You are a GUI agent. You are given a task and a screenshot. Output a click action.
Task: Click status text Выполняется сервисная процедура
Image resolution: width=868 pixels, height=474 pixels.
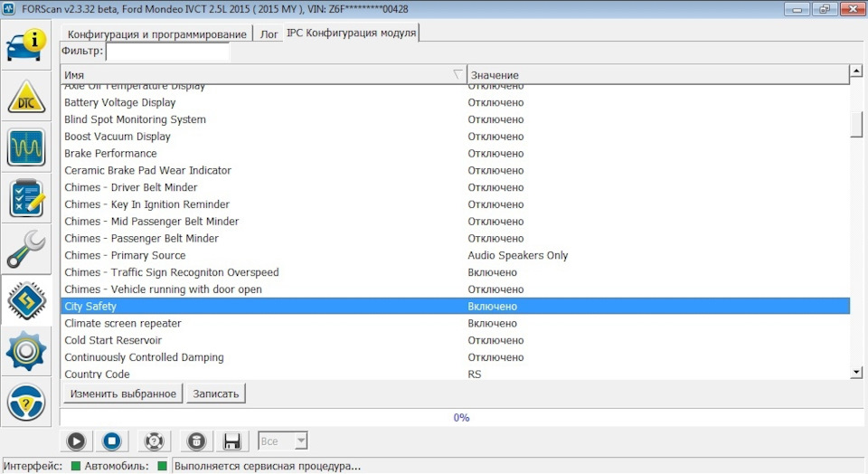(268, 466)
